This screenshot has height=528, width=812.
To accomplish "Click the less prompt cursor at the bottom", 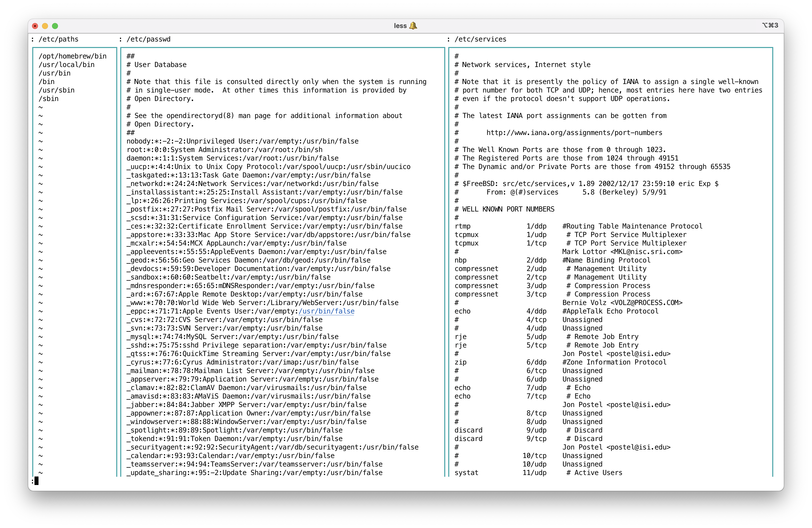I will click(x=36, y=481).
